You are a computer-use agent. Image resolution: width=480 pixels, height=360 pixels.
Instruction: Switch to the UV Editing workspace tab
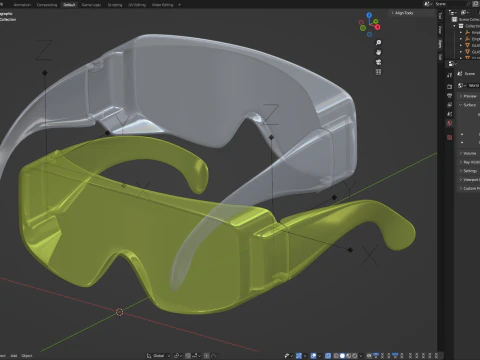(137, 5)
